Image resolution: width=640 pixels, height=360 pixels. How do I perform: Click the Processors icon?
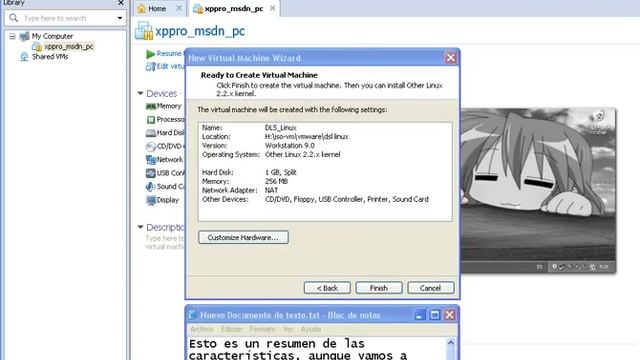point(151,120)
